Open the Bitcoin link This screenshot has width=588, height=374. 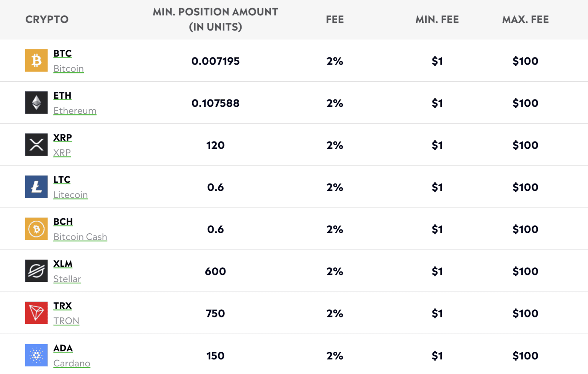pyautogui.click(x=68, y=69)
